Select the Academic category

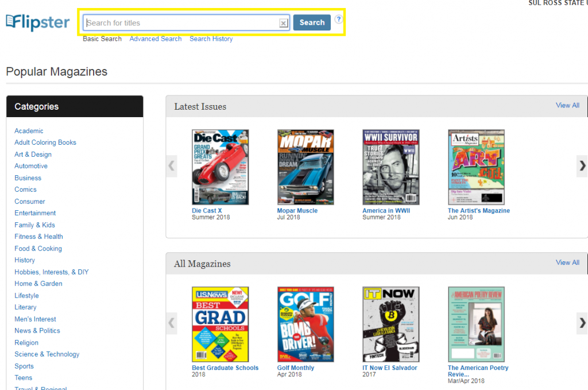pos(29,131)
